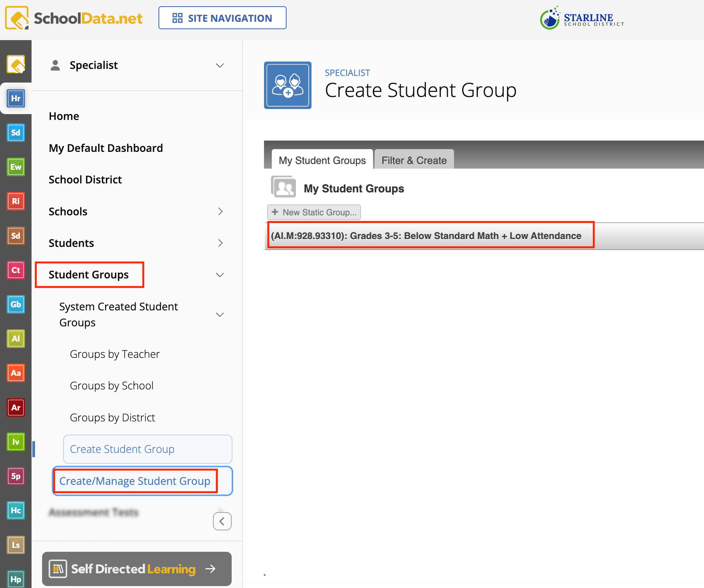The height and width of the screenshot is (588, 704).
Task: Open the Ar app icon
Action: pos(16,407)
